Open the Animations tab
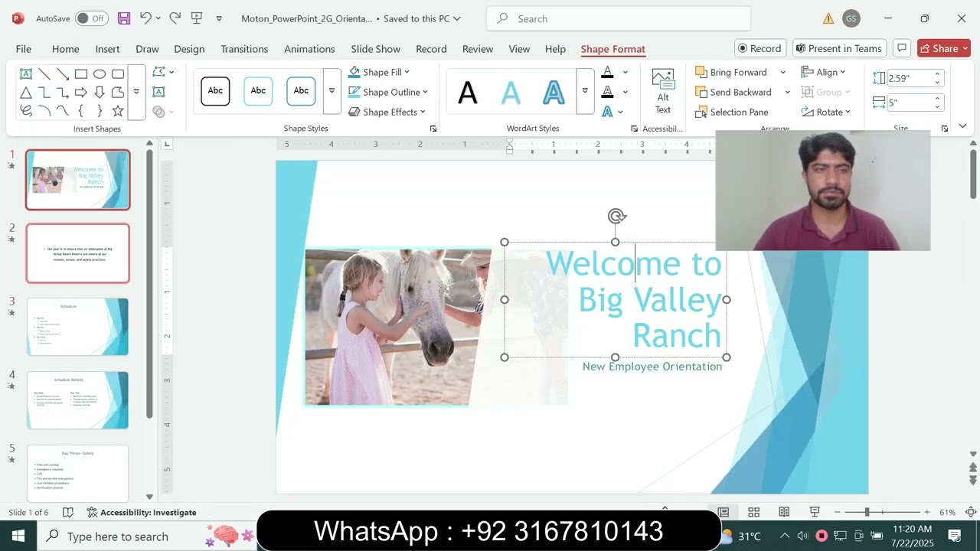The width and height of the screenshot is (980, 551). click(309, 49)
